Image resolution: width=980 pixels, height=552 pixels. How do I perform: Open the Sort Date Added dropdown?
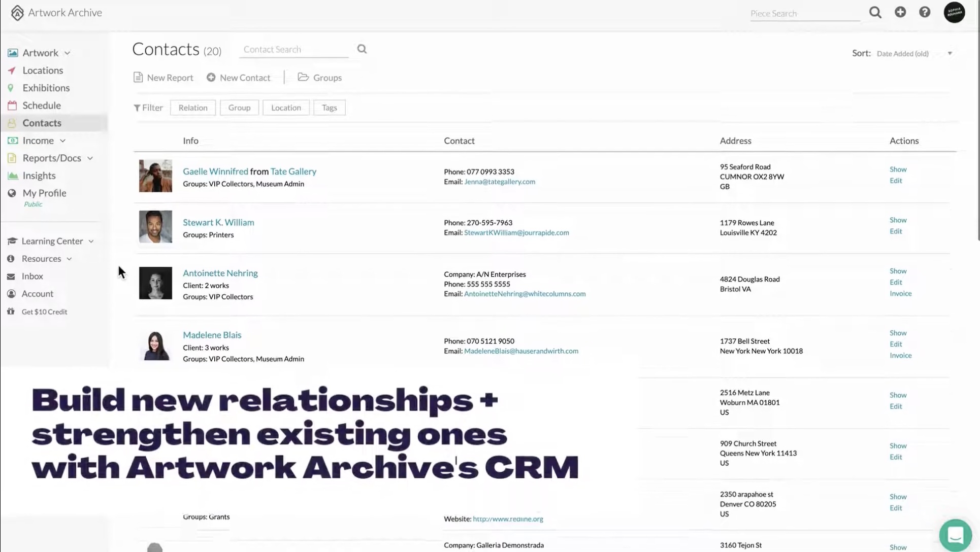pyautogui.click(x=914, y=53)
